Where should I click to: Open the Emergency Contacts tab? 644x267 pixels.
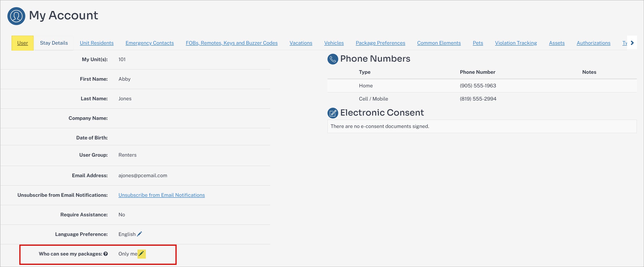pyautogui.click(x=149, y=43)
